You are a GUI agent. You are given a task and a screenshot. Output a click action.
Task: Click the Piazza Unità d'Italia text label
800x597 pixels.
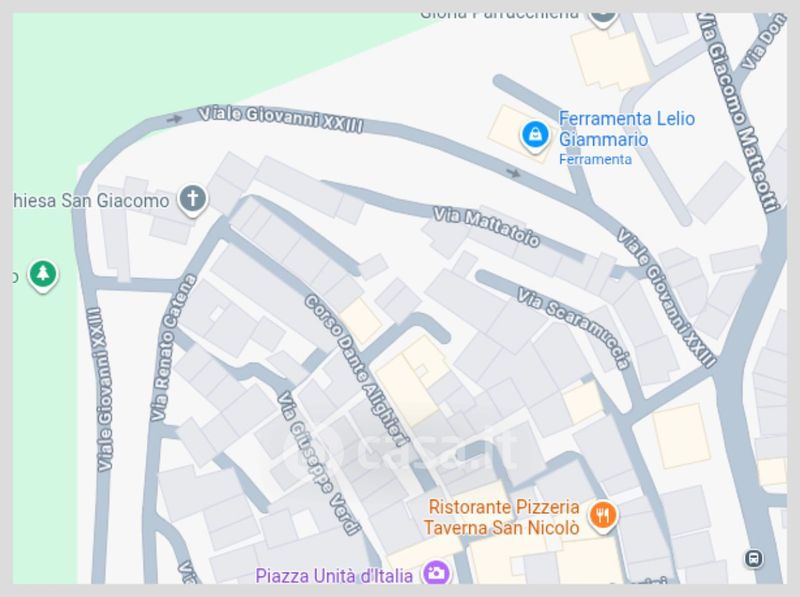click(334, 576)
